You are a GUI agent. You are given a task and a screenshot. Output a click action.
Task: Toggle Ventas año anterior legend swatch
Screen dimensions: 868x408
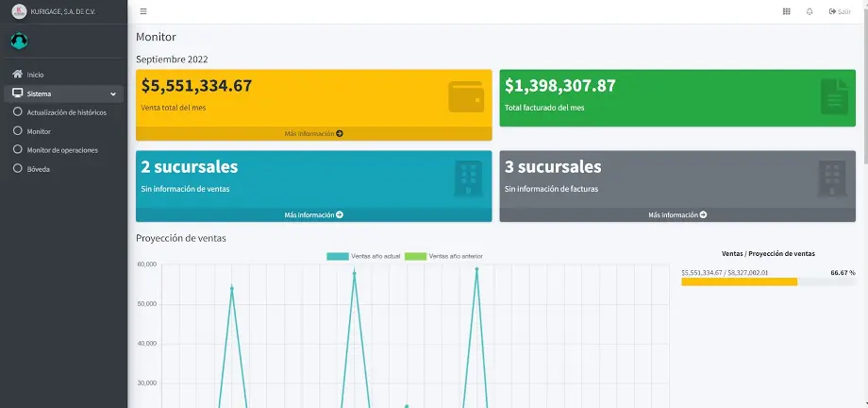(416, 256)
